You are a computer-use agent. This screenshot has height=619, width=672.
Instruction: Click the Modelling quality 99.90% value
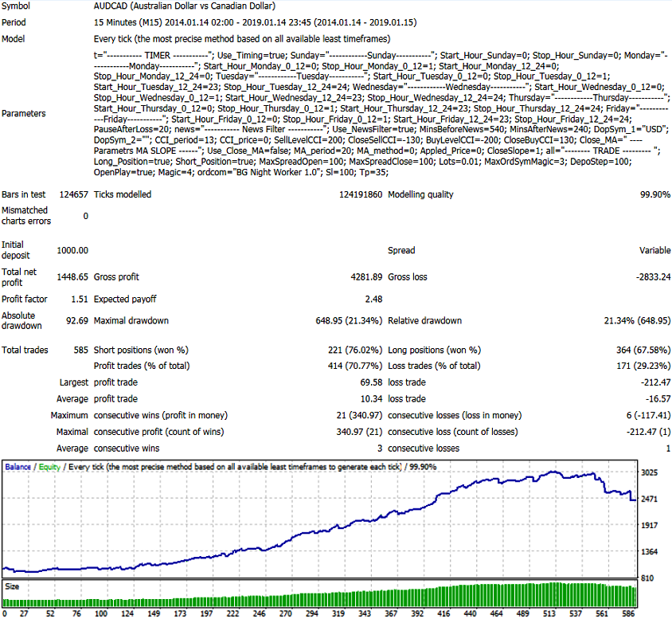click(654, 194)
